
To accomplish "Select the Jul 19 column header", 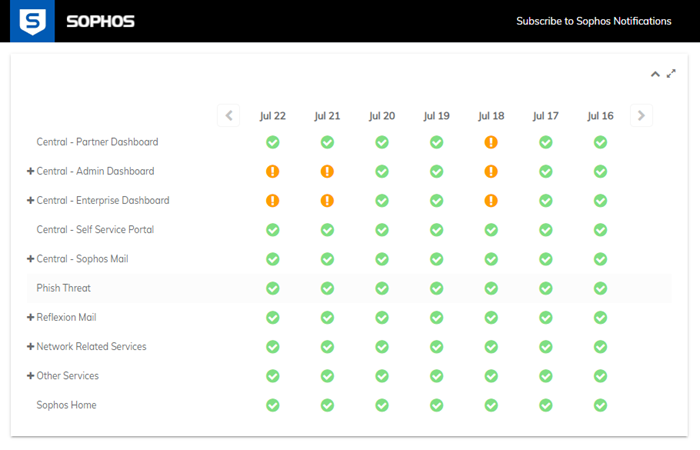I will click(437, 116).
